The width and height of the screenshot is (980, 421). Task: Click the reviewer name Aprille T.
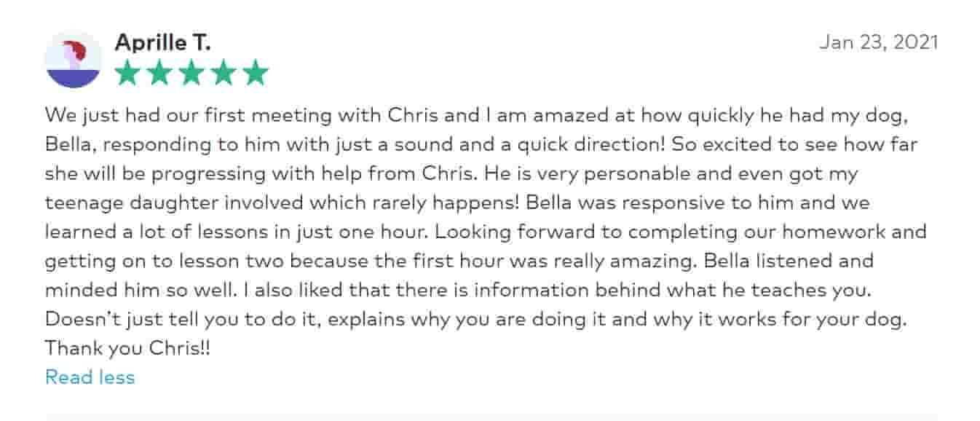pos(163,43)
